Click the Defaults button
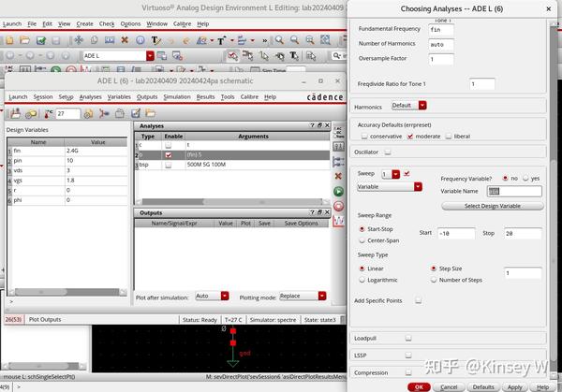The width and height of the screenshot is (562, 392). [483, 387]
